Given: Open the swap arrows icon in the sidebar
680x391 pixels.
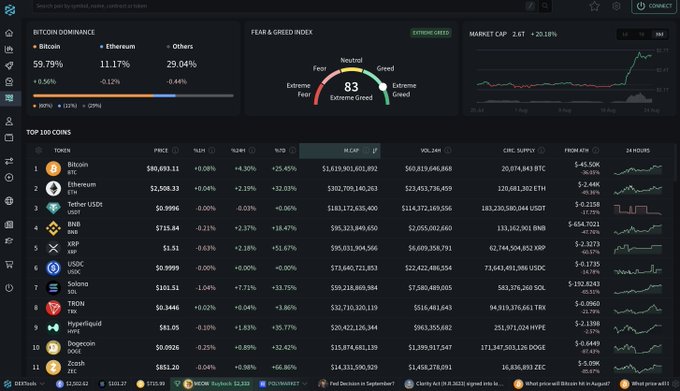Looking at the screenshot, I should tap(9, 161).
